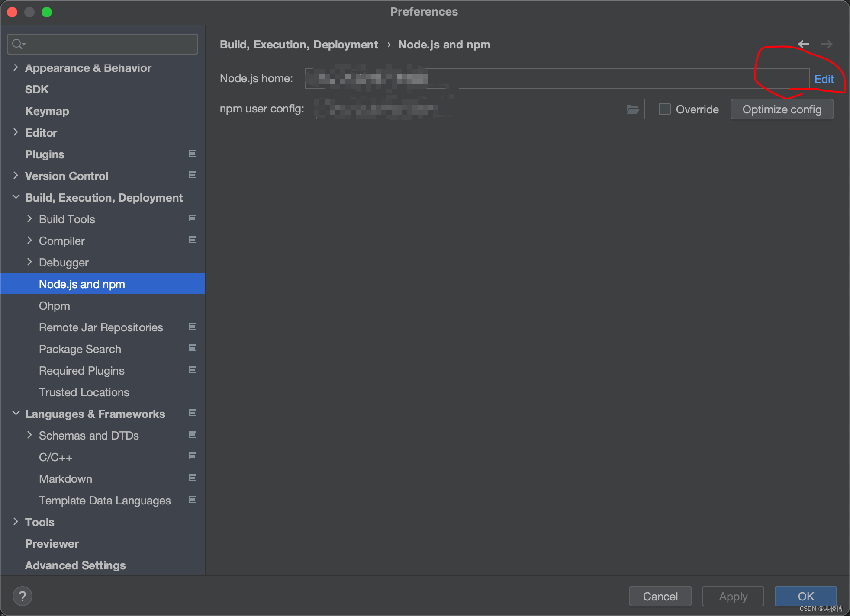Viewport: 850px width, 616px height.
Task: Expand Appearance & Behavior section
Action: coord(16,67)
